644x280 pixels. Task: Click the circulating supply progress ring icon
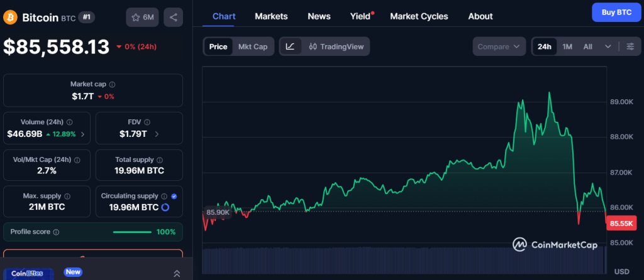click(165, 207)
